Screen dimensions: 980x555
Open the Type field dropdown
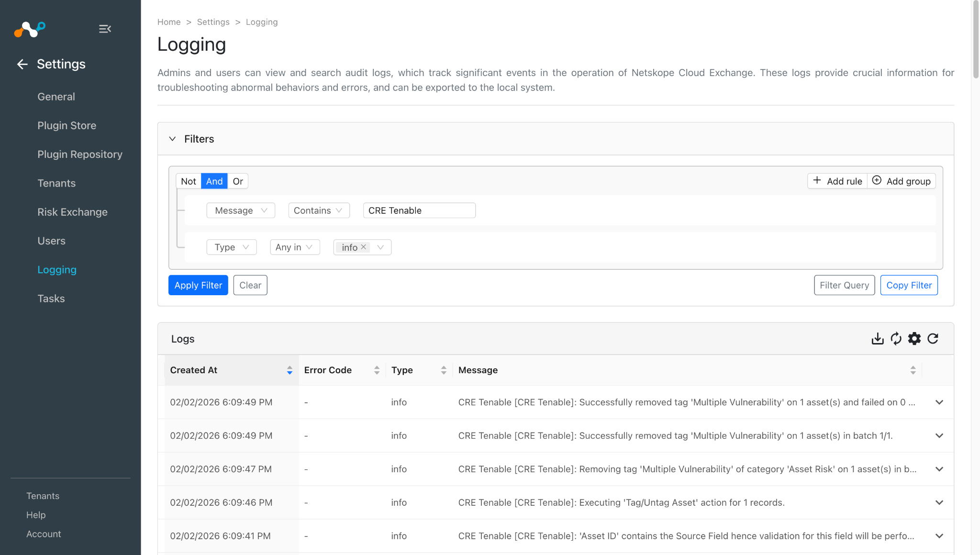coord(232,247)
